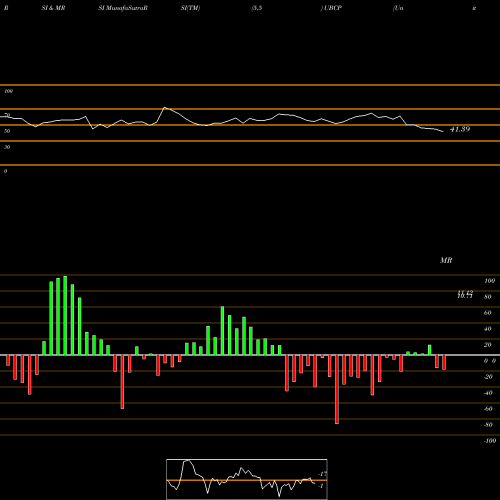Select the tallest green MR histogram bar
500x500 pixels.
coord(65,315)
